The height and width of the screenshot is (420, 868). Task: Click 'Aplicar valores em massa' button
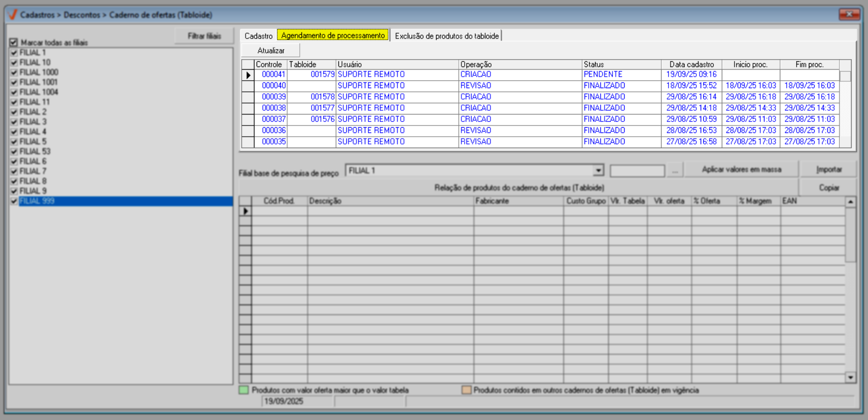coord(741,169)
